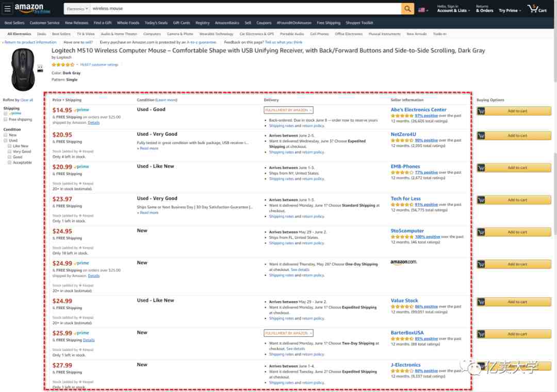This screenshot has width=557, height=392.
Task: Check the Used condition checkbox
Action: coord(5,141)
